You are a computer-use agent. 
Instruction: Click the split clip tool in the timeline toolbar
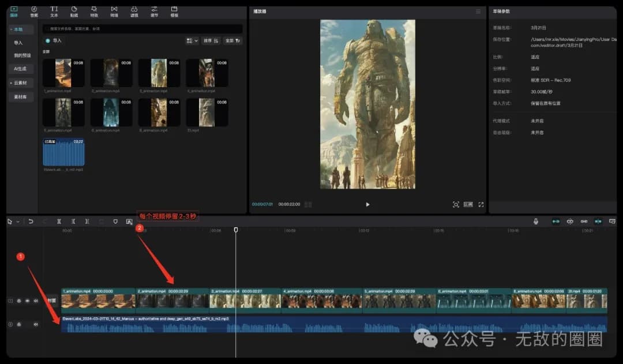pos(59,222)
